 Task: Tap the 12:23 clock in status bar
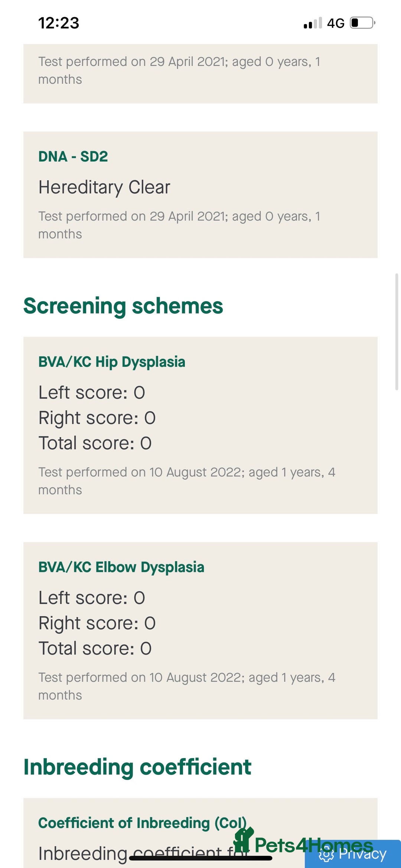pyautogui.click(x=59, y=23)
